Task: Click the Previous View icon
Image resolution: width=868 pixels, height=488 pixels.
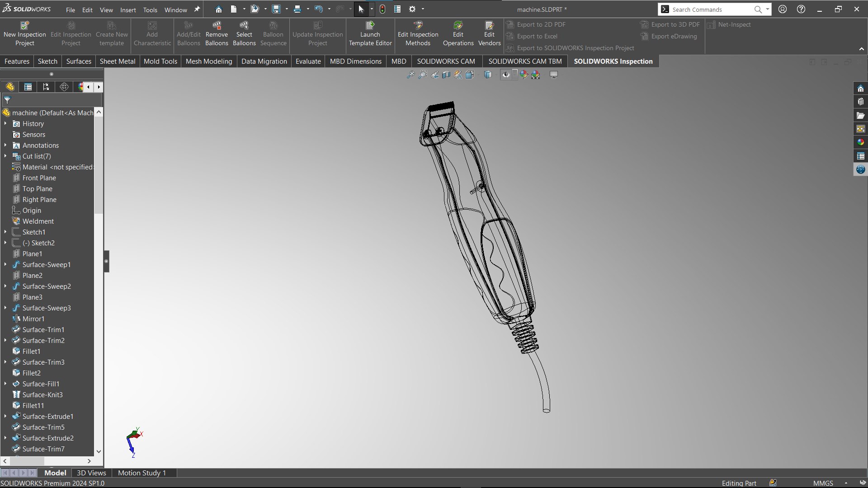Action: (435, 75)
